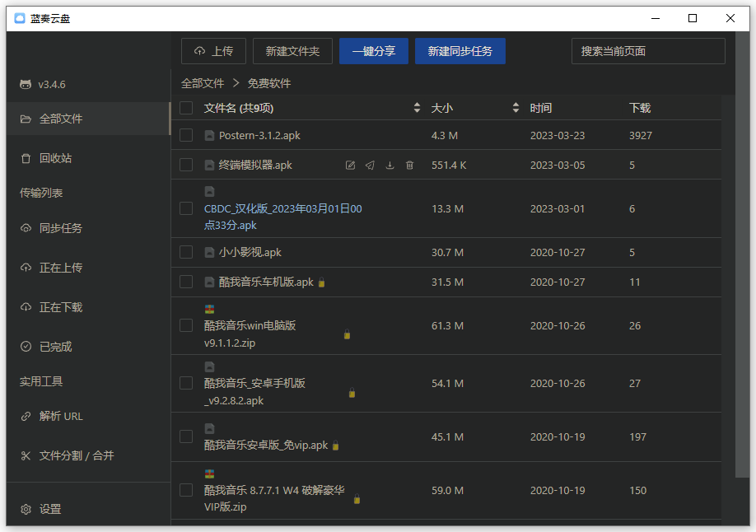Click the lock icon on 酷我音乐安卓版_免vip.apk

point(335,446)
